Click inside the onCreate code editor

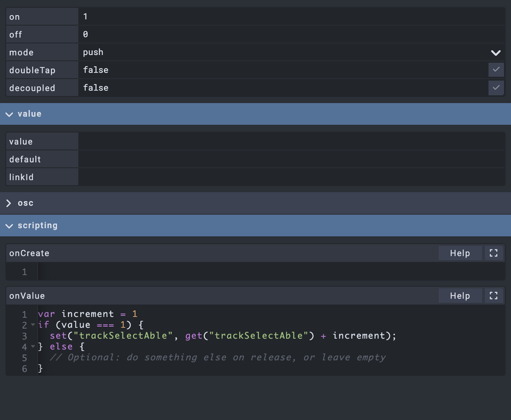click(x=271, y=272)
